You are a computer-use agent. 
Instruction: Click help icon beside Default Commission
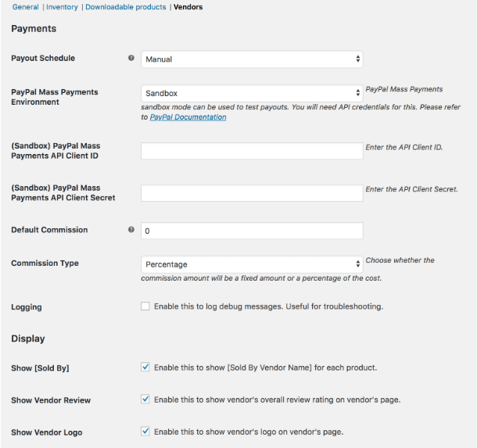coord(131,230)
